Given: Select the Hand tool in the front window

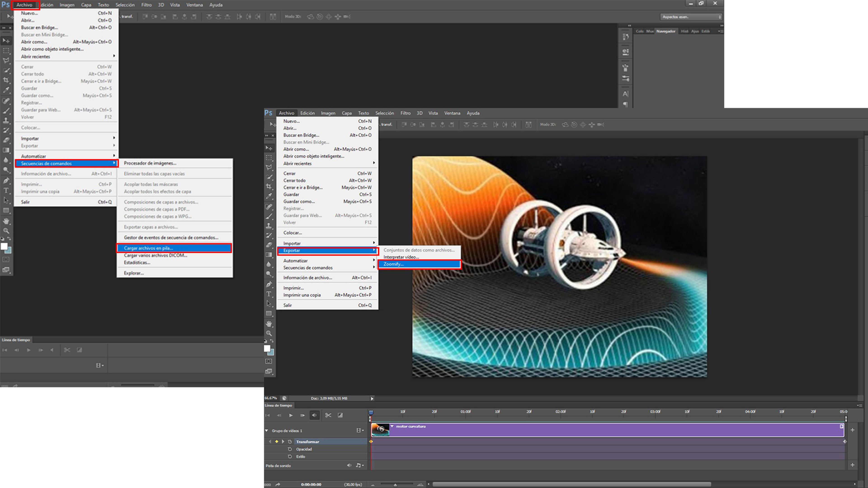Looking at the screenshot, I should coord(269,324).
